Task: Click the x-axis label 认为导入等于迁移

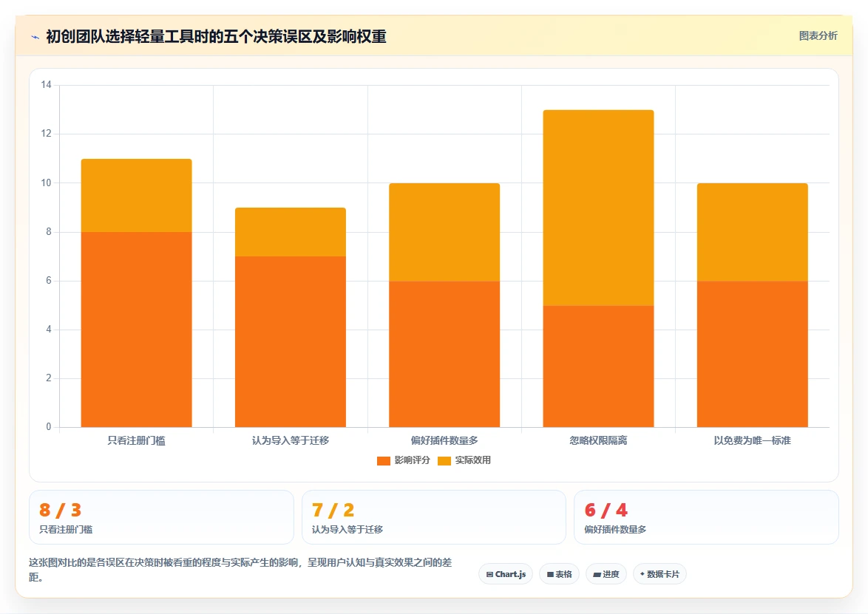Action: click(x=291, y=441)
